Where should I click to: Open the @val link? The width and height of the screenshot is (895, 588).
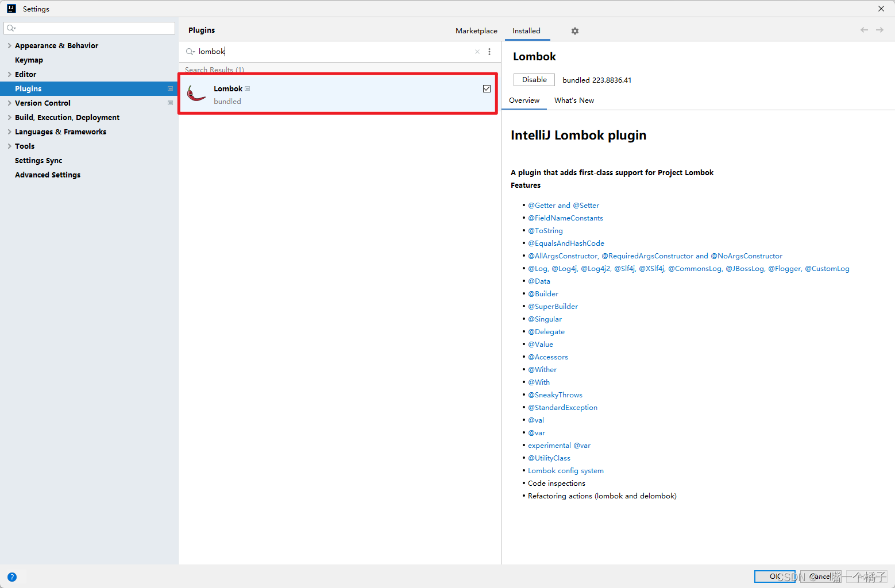click(x=536, y=420)
